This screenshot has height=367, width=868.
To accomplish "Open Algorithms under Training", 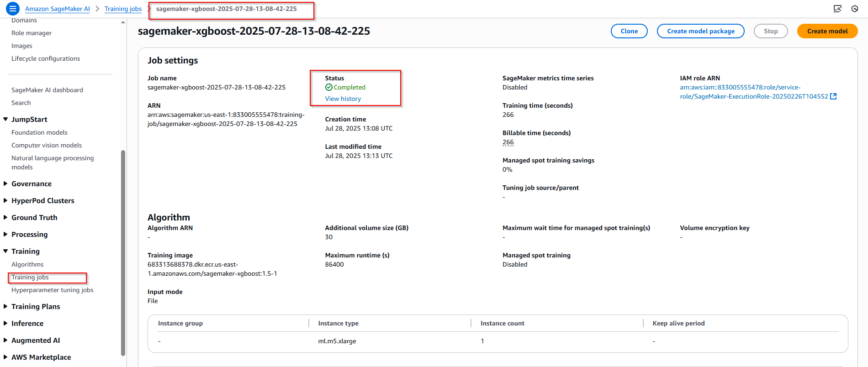I will 27,264.
